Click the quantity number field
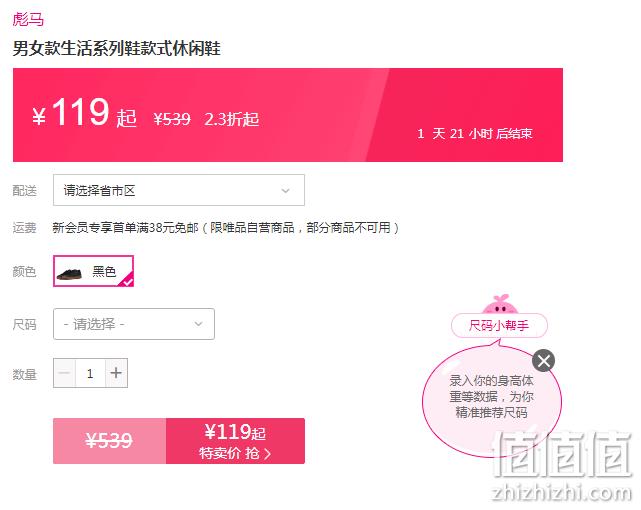The height and width of the screenshot is (510, 641). [90, 373]
